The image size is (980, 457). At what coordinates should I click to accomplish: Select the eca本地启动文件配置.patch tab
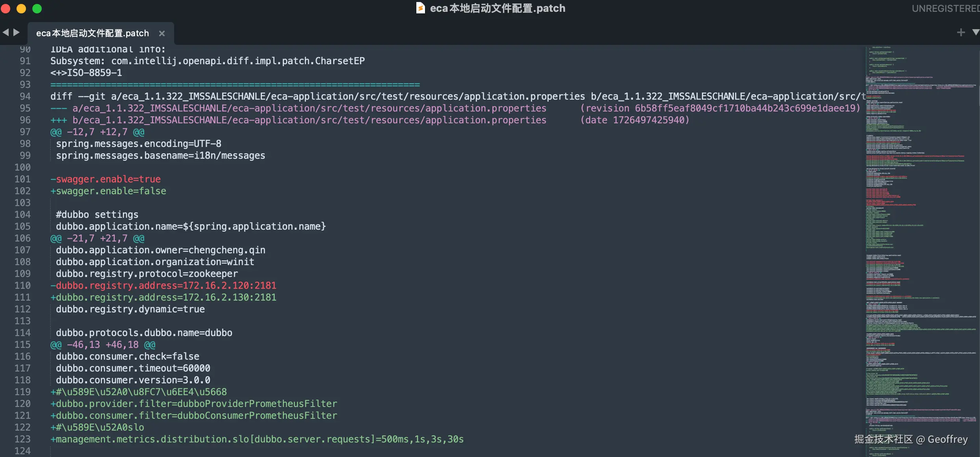click(x=93, y=33)
